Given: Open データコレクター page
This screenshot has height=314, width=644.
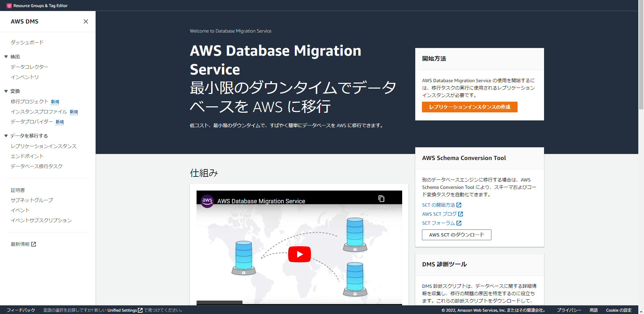Looking at the screenshot, I should coord(30,67).
